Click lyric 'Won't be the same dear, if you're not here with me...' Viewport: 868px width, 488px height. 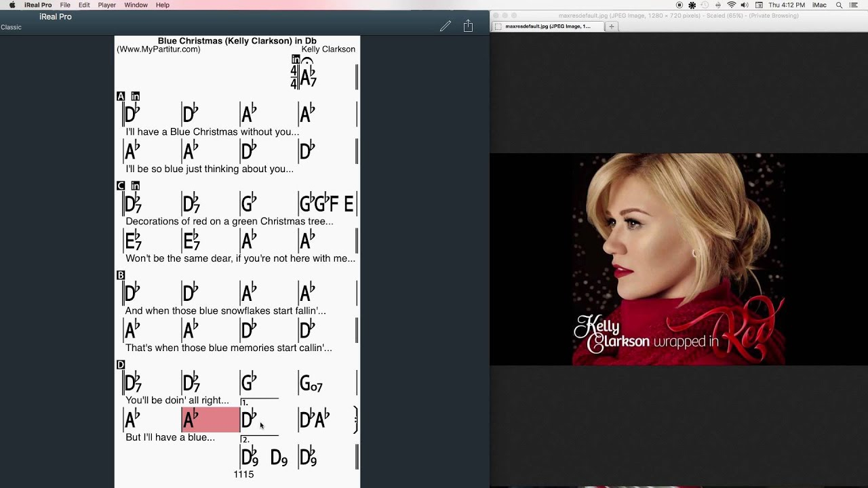[240, 258]
